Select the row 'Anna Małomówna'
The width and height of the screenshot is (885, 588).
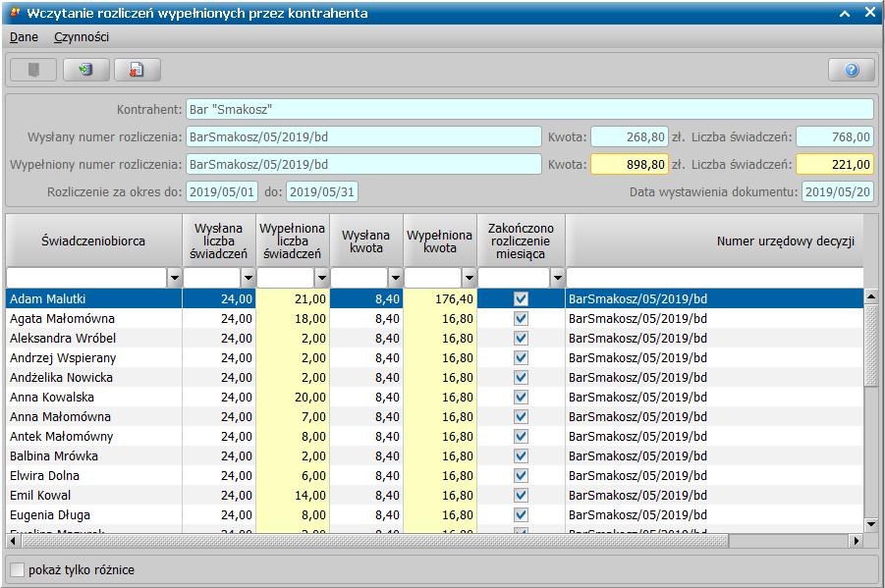click(x=434, y=417)
